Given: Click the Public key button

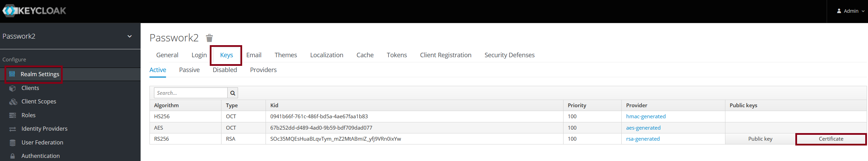Looking at the screenshot, I should point(760,139).
